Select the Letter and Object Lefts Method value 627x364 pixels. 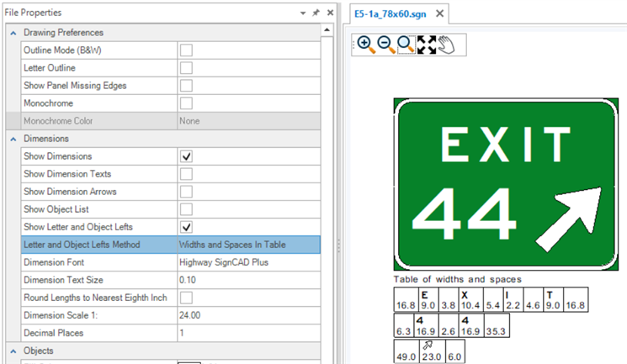247,245
